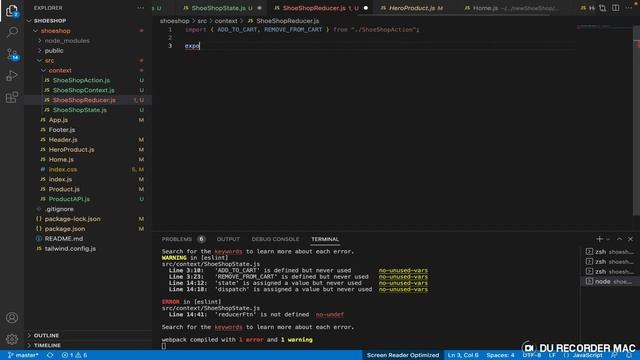Image resolution: width=640 pixels, height=360 pixels.
Task: Open editor More Actions ellipsis menu
Action: click(629, 8)
